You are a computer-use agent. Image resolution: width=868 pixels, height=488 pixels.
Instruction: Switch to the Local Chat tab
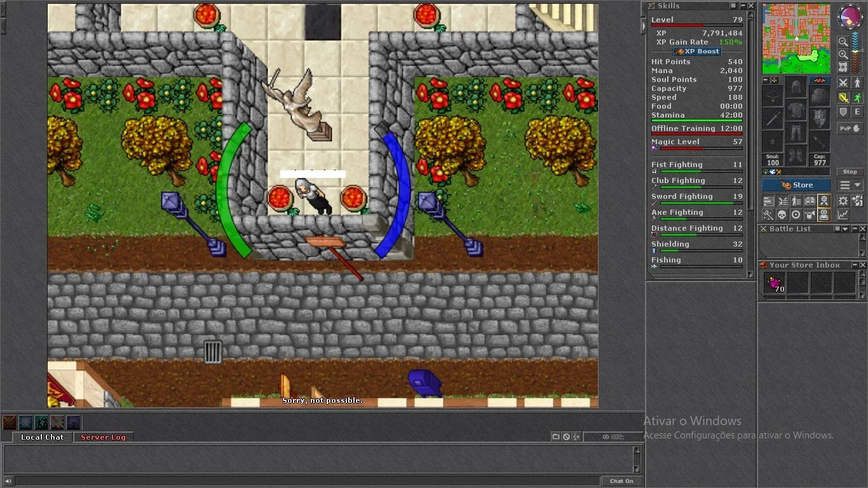coord(42,437)
